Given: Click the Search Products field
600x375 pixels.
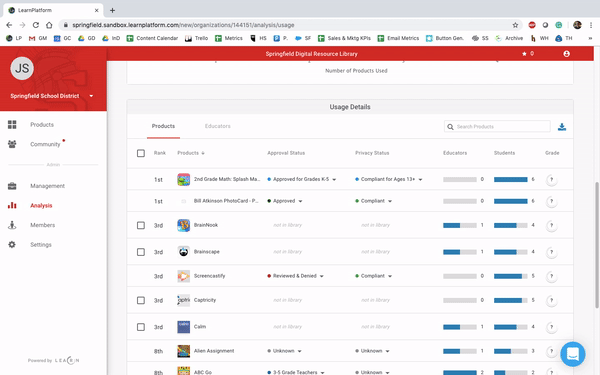Looking at the screenshot, I should click(497, 126).
